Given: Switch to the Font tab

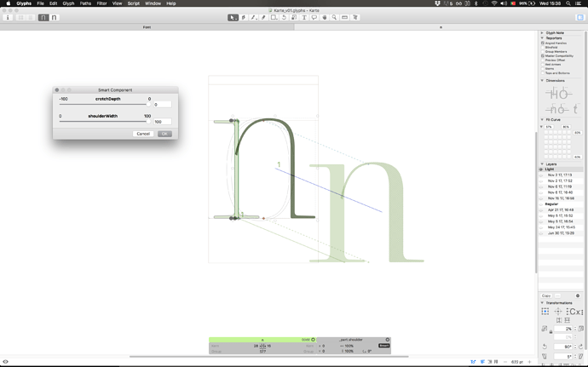Looking at the screenshot, I should click(147, 27).
